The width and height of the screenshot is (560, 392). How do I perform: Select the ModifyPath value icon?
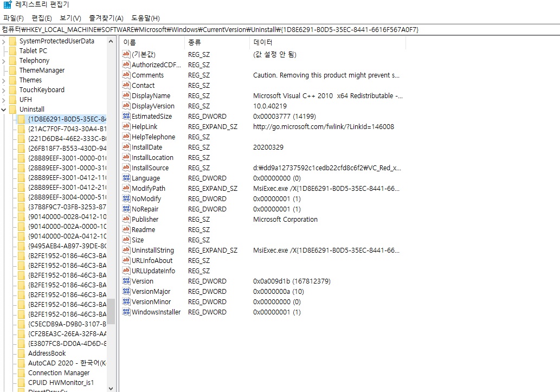pyautogui.click(x=126, y=188)
